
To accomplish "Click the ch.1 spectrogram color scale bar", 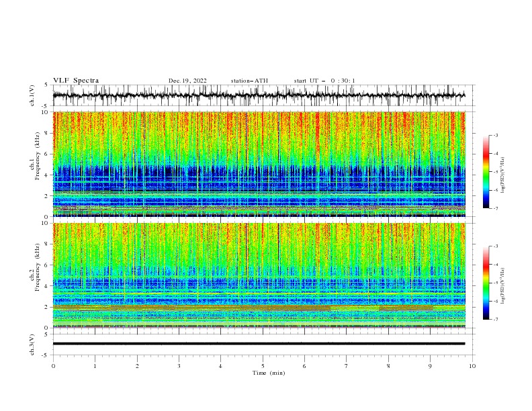I will (486, 171).
